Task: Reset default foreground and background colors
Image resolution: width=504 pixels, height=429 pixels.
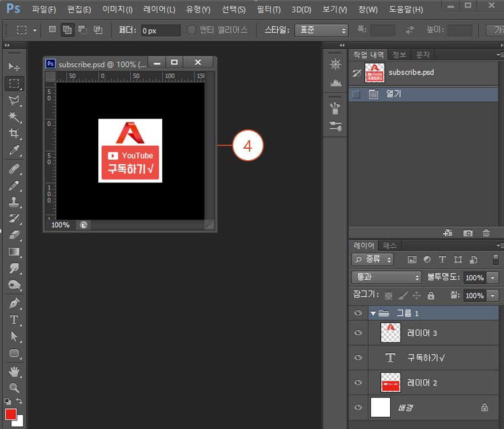Action: (8, 402)
